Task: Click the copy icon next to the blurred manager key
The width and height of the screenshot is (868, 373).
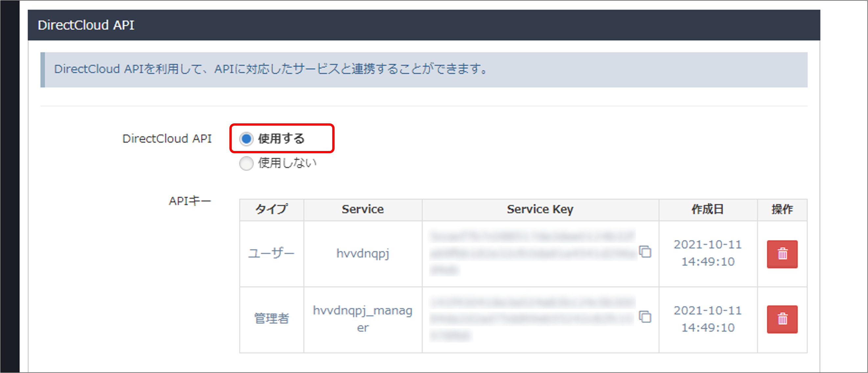Action: coord(645,317)
